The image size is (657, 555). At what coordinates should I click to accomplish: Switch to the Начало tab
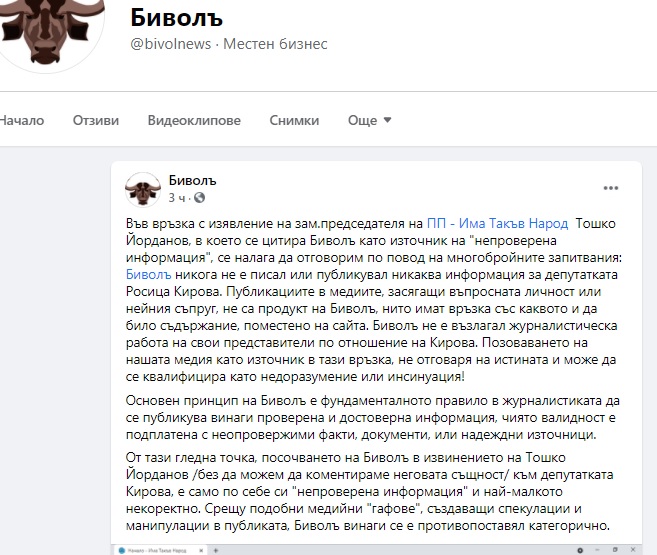[x=22, y=121]
